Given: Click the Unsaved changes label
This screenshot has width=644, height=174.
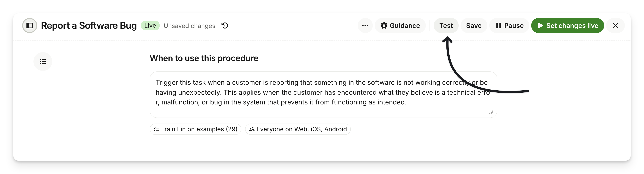Looking at the screenshot, I should [x=189, y=26].
